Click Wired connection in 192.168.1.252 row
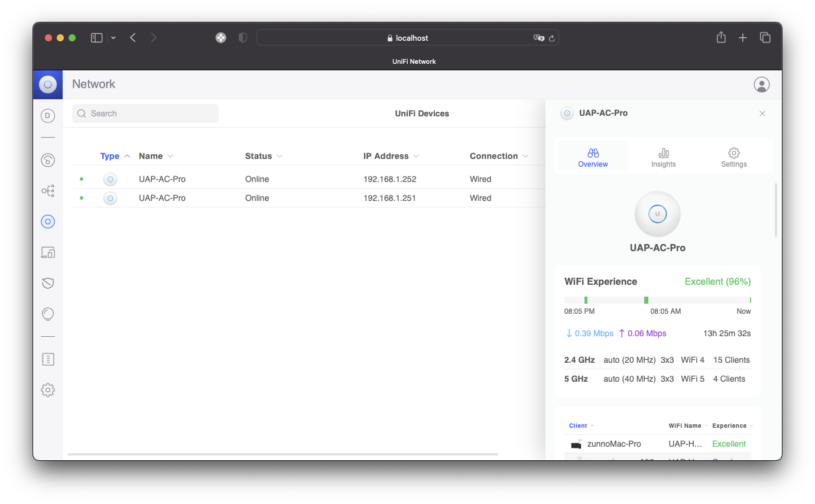The image size is (815, 504). (x=480, y=179)
